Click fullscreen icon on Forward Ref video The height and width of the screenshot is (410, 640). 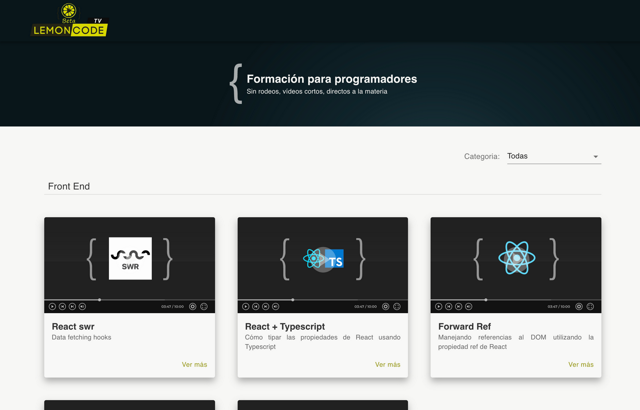pyautogui.click(x=590, y=306)
